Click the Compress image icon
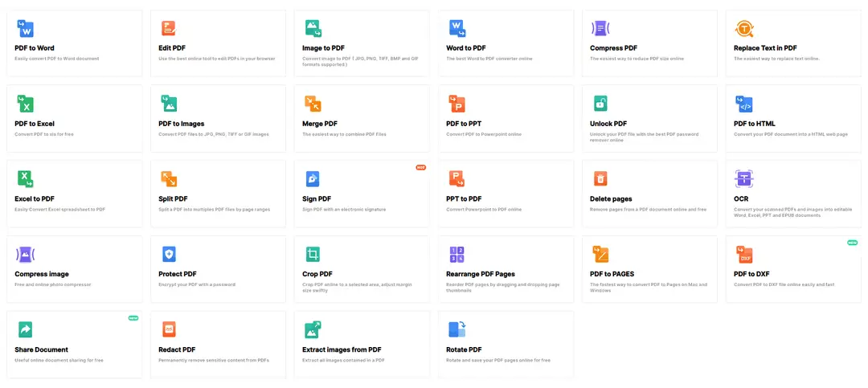868x388 pixels. 26,255
